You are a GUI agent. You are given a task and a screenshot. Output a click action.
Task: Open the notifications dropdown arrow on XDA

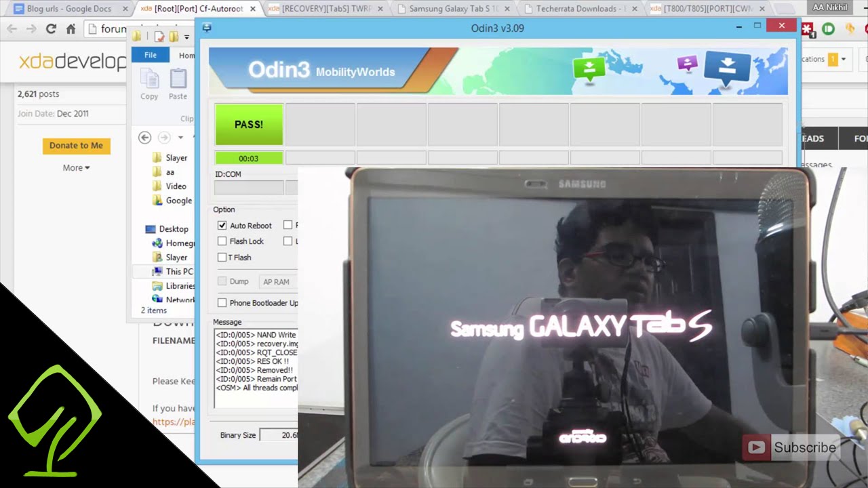point(844,59)
